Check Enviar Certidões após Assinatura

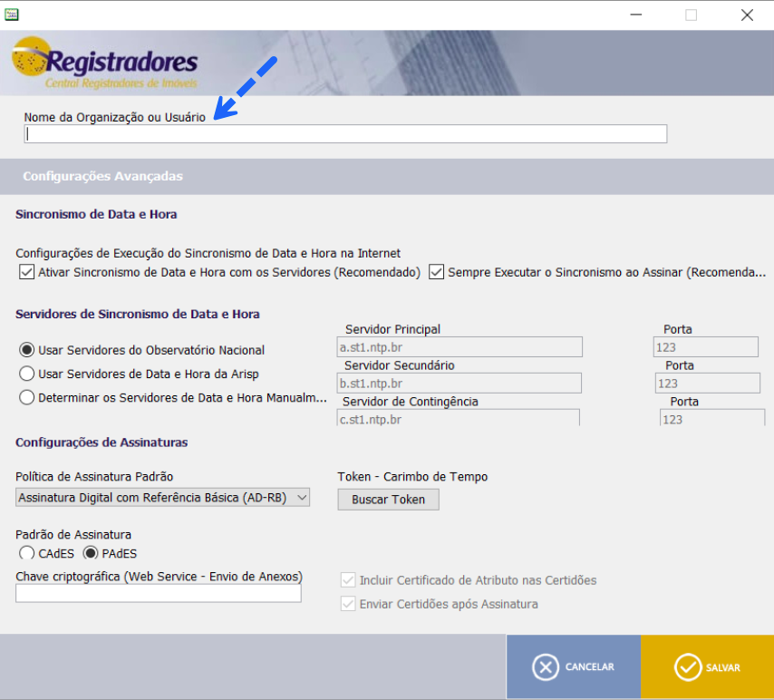(348, 604)
